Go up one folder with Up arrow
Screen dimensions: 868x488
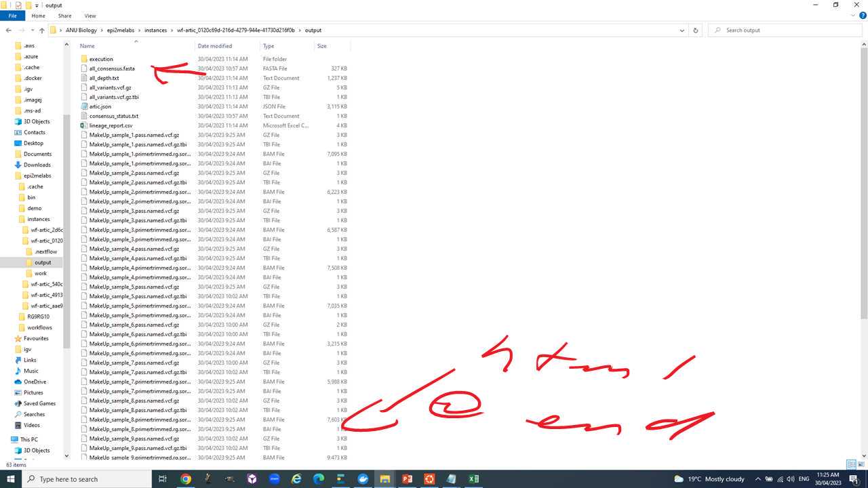[42, 30]
